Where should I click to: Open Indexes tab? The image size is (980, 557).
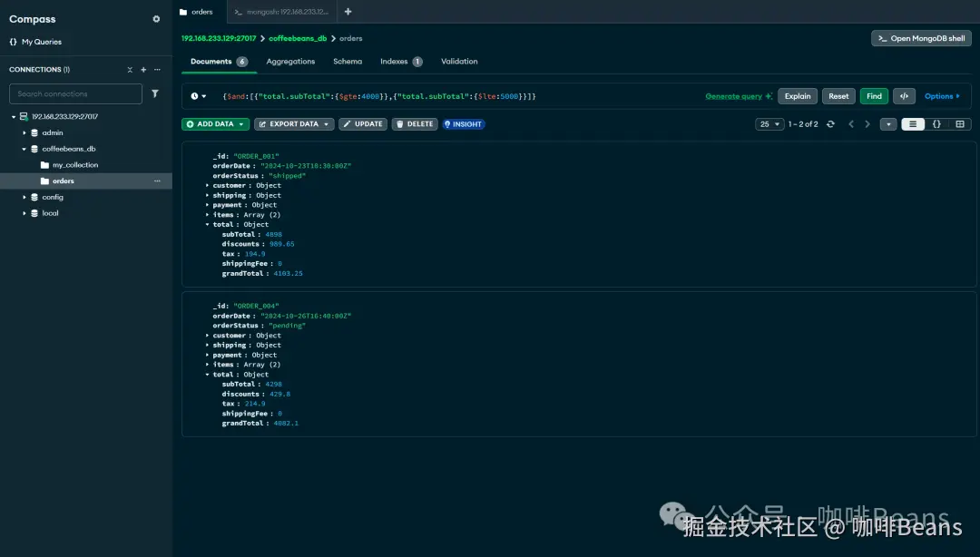pos(401,62)
